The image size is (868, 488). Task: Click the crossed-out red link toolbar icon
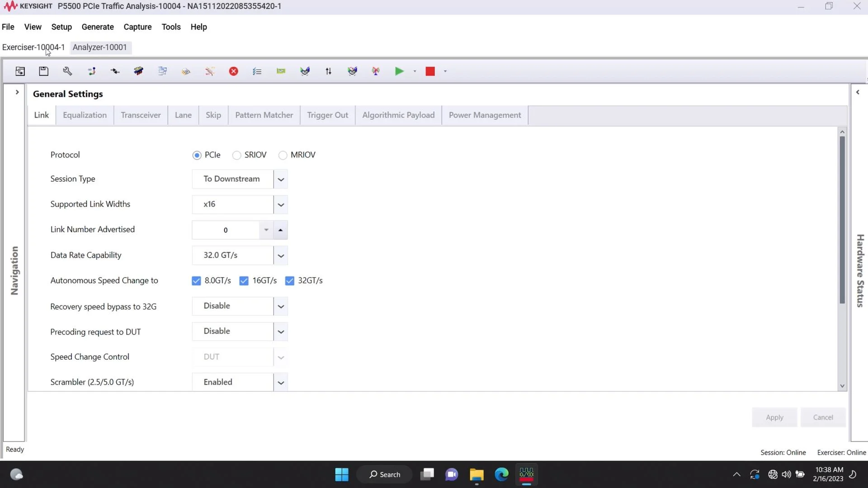coord(210,71)
